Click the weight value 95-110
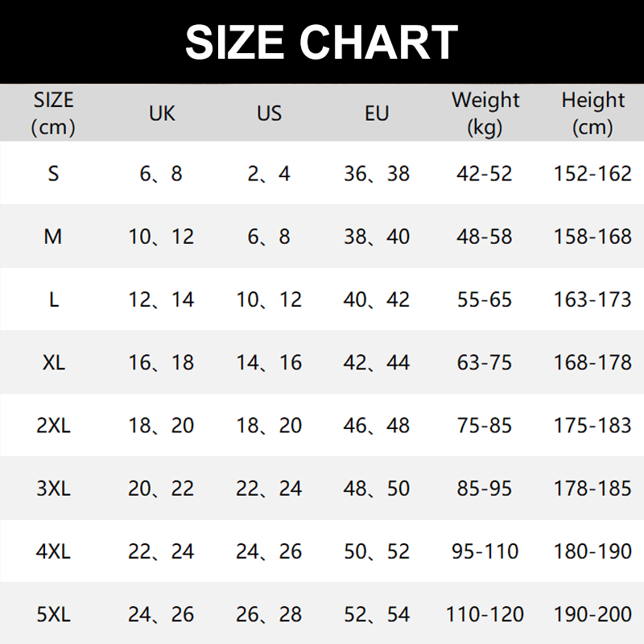Image resolution: width=644 pixels, height=644 pixels. pos(485,552)
